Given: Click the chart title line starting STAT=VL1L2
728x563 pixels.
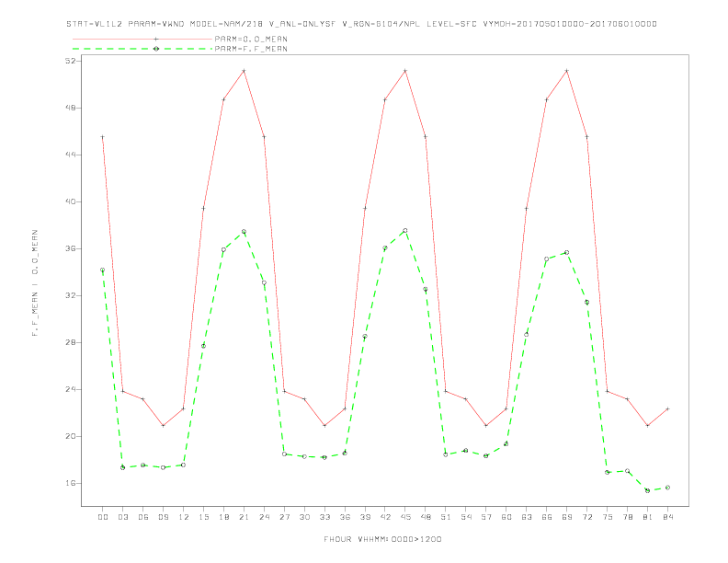Looking at the screenshot, I should (x=361, y=24).
